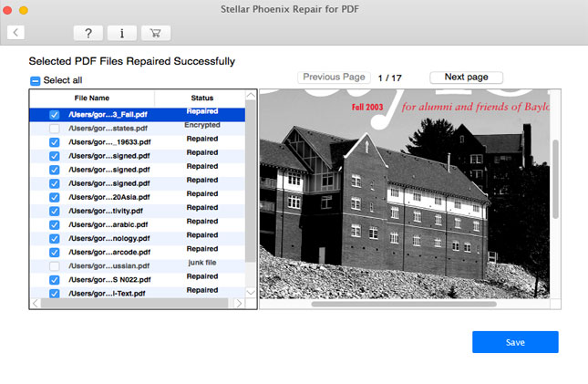Go to Next page of preview
The image size is (588, 384).
coord(466,78)
